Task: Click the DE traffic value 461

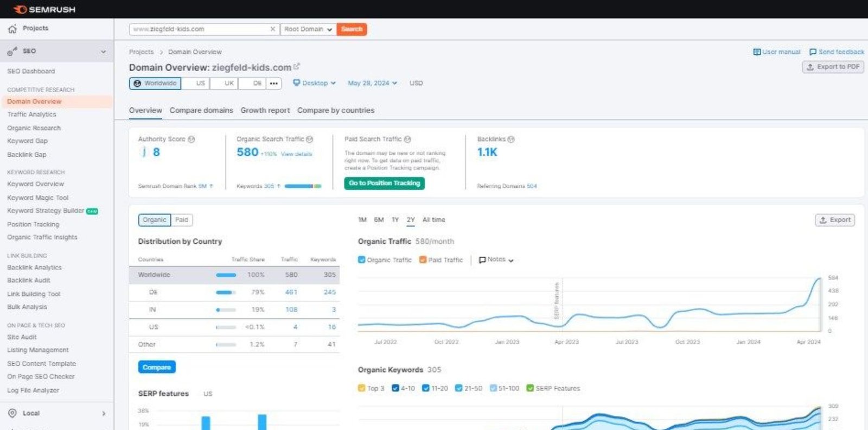Action: 291,292
